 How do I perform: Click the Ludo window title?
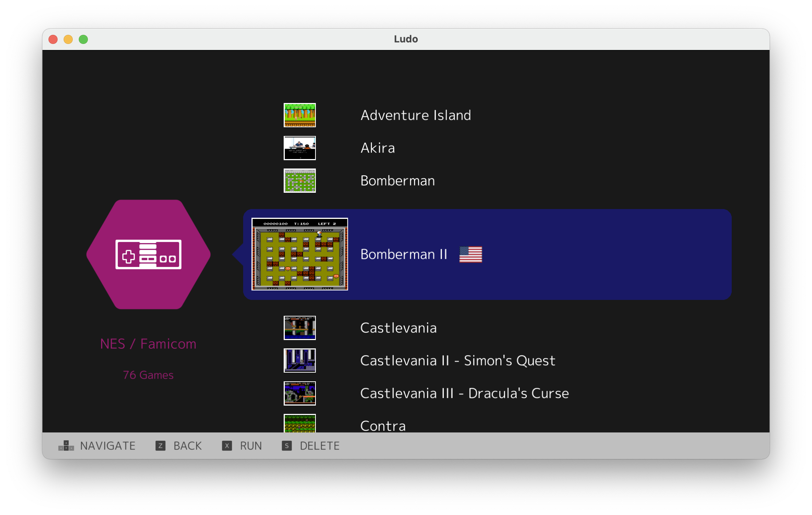click(x=406, y=39)
